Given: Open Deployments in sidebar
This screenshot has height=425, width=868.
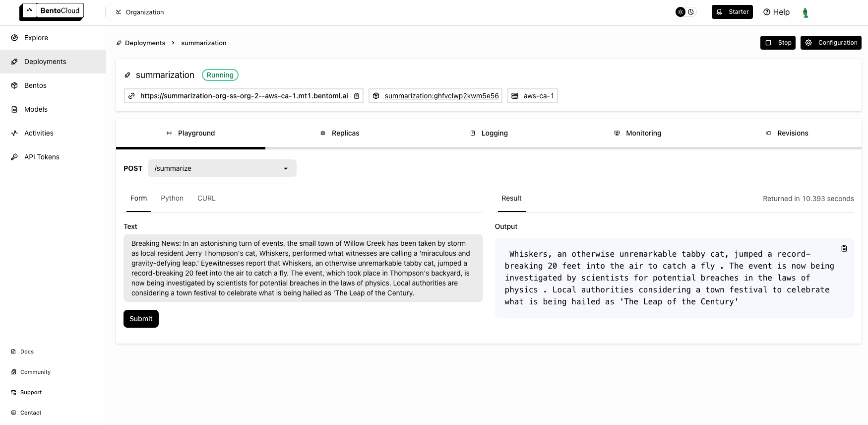Looking at the screenshot, I should coord(53,62).
